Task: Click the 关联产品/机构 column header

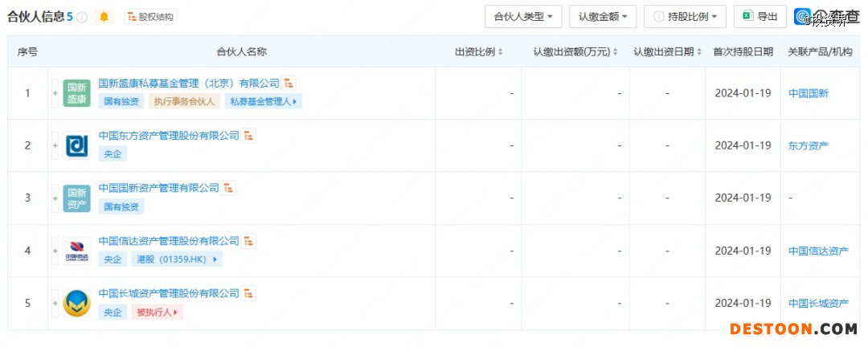Action: pos(820,52)
